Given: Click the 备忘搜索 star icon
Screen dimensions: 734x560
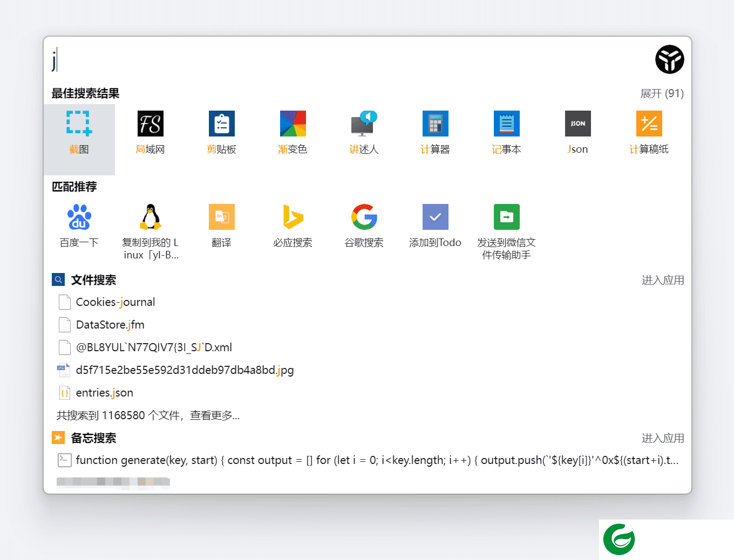Looking at the screenshot, I should tap(58, 438).
